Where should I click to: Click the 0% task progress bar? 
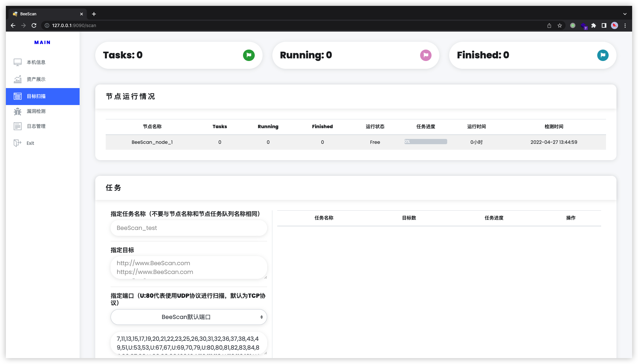(426, 142)
